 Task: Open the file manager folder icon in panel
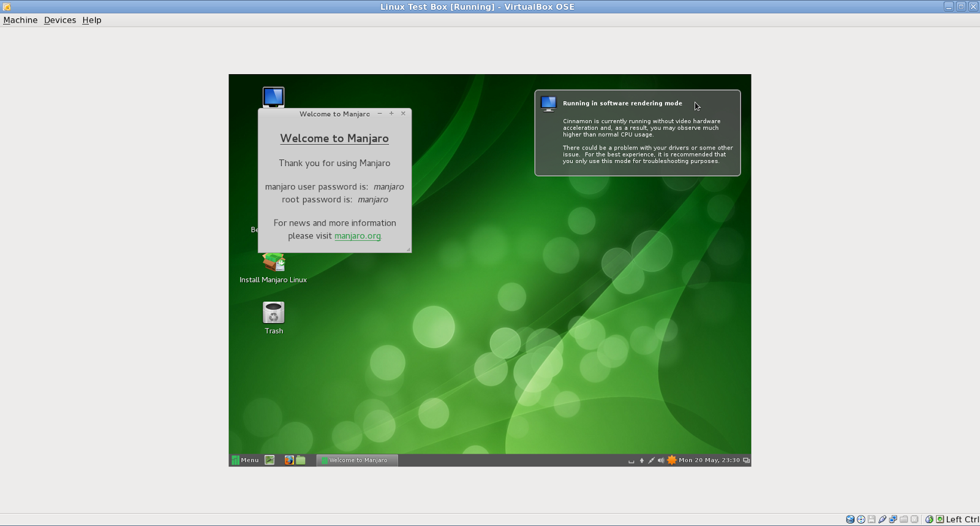coord(301,460)
